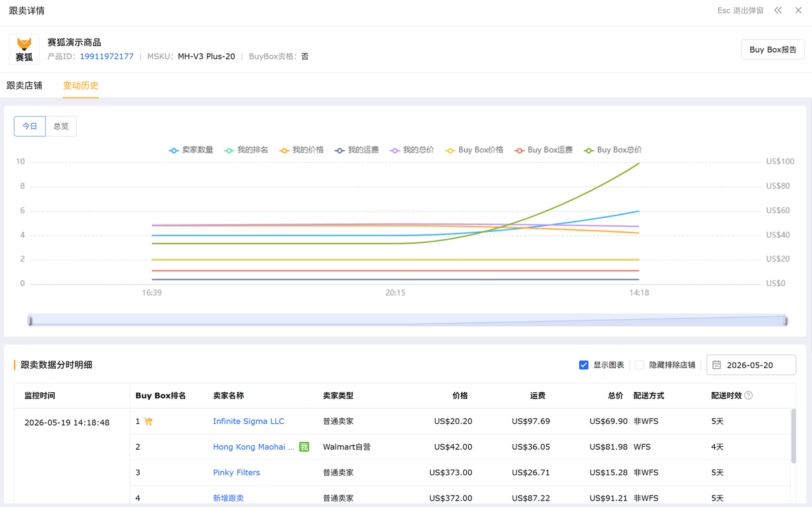Toggle 我的排名 legend series
The height and width of the screenshot is (507, 812).
click(x=246, y=150)
